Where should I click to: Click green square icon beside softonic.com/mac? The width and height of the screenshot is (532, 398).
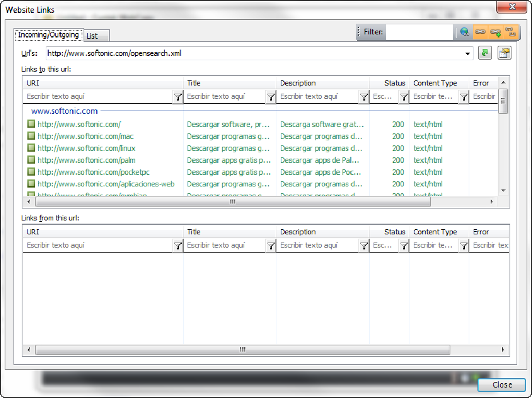(x=31, y=136)
